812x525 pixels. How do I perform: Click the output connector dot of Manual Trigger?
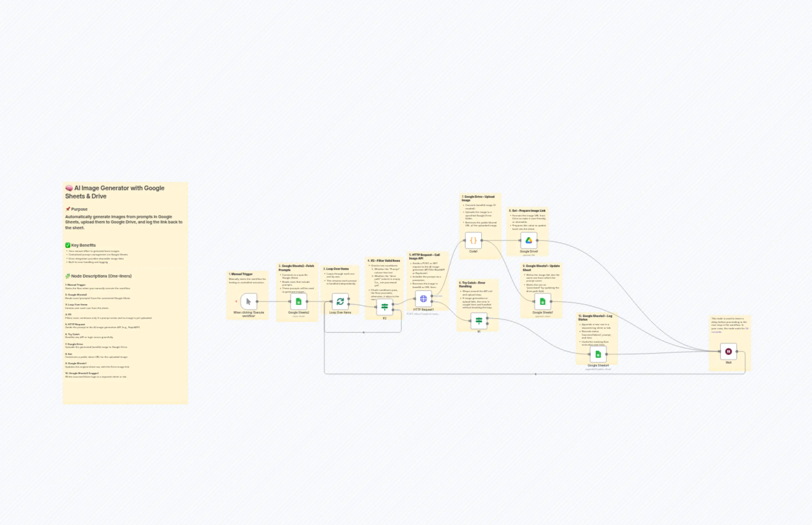click(257, 302)
